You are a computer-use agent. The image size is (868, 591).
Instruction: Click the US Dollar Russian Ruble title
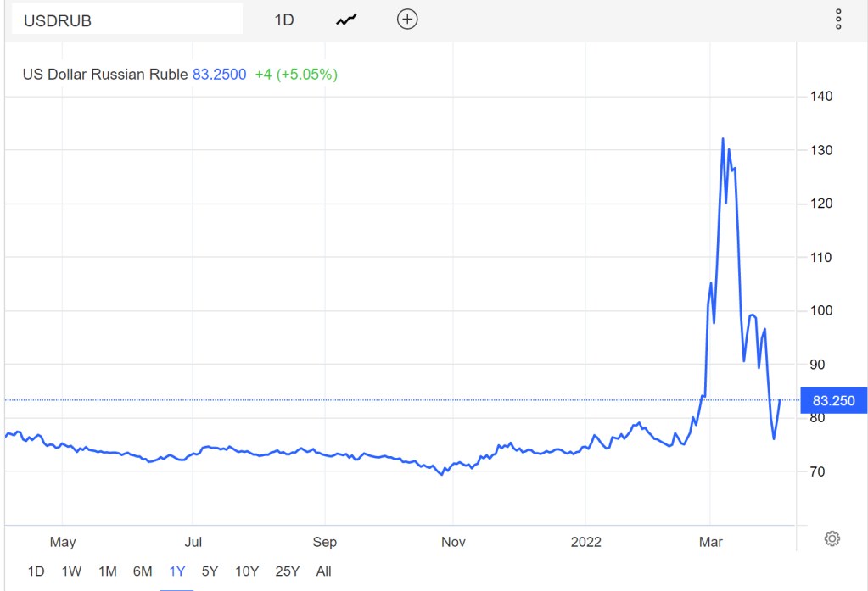(x=105, y=75)
